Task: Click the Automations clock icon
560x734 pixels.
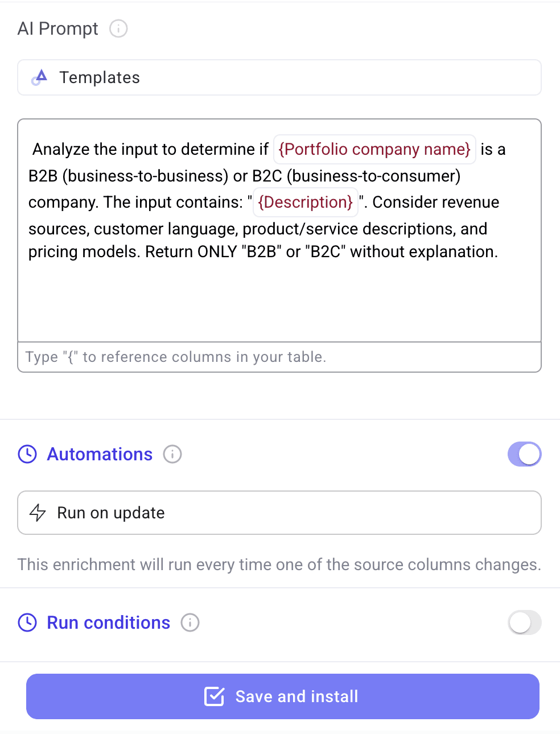Action: (27, 454)
